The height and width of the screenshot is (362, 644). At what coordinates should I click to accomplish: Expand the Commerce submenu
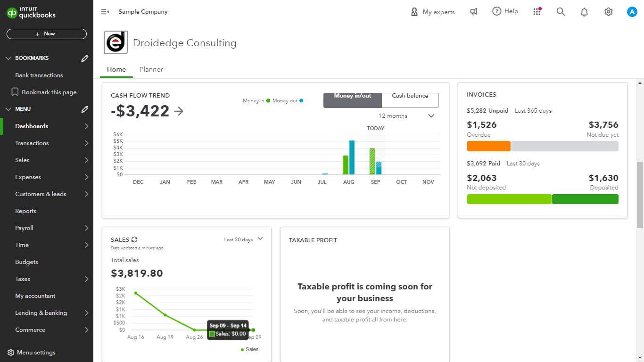tap(86, 330)
